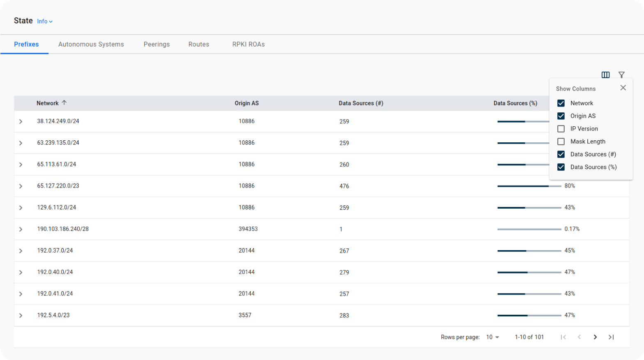Switch to the Autonomous Systems tab
644x360 pixels.
[91, 44]
